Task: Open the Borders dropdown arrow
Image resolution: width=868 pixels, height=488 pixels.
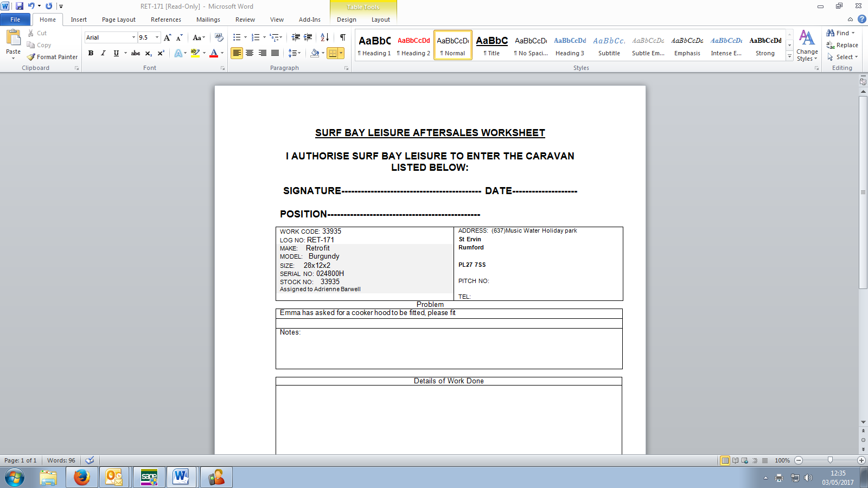Action: click(x=341, y=53)
